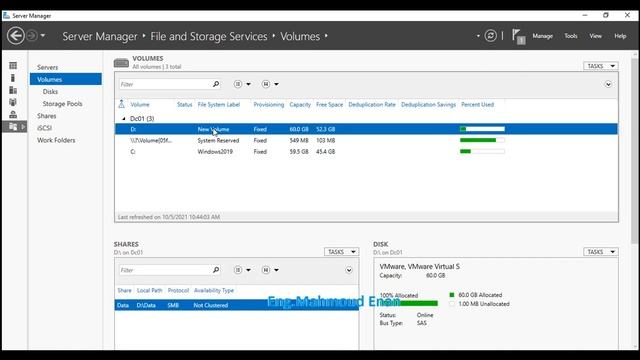This screenshot has height=360, width=640.
Task: Select Dashboard icon in left strip
Action: click(13, 65)
